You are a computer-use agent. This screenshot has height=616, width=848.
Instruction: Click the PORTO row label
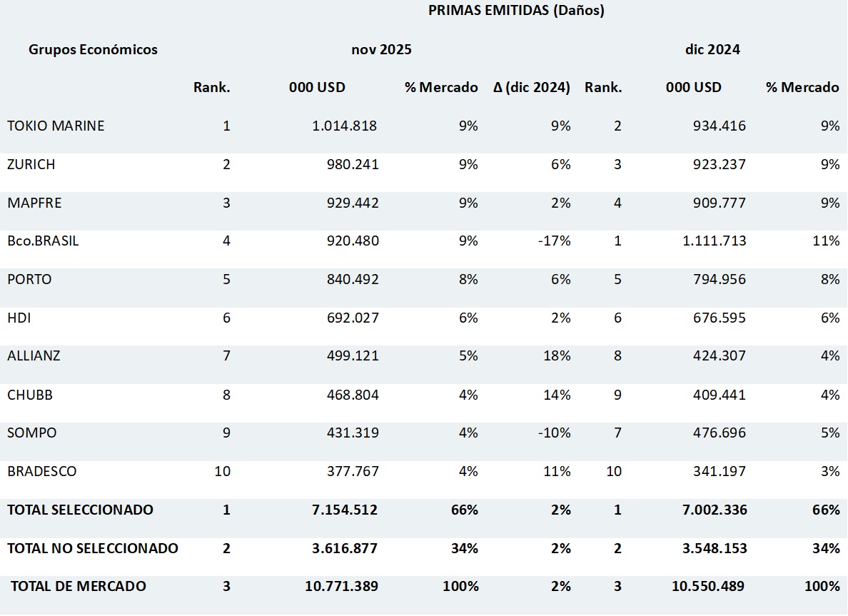click(x=29, y=280)
